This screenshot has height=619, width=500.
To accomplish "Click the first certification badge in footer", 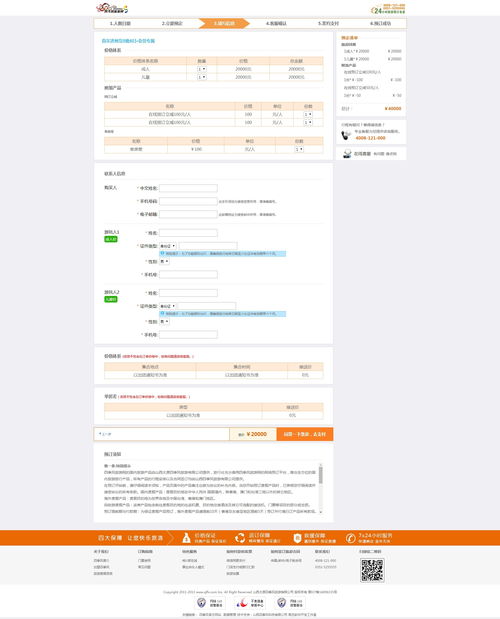I will point(210,603).
